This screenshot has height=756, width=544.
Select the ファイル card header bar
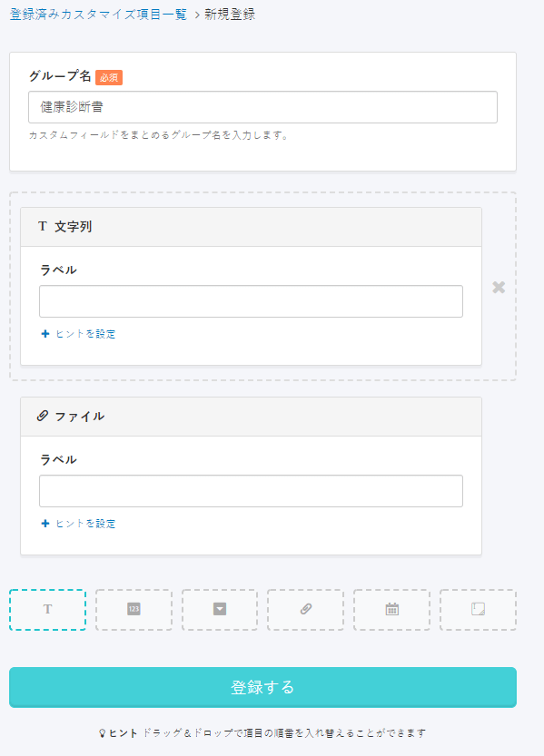(x=251, y=417)
